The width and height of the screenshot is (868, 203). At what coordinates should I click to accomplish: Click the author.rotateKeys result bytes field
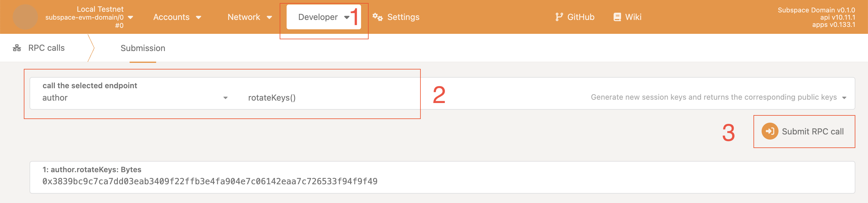click(x=442, y=177)
